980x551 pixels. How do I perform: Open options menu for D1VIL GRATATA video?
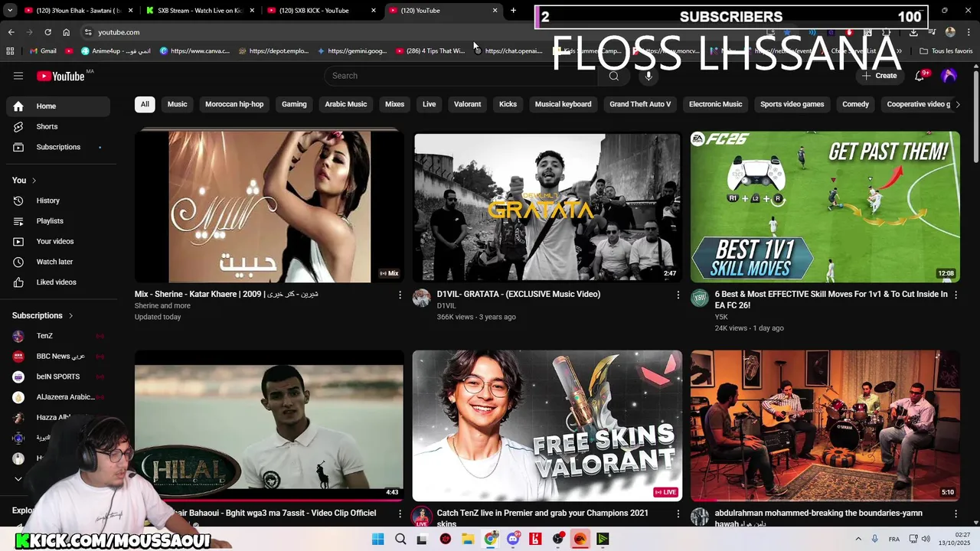point(678,295)
